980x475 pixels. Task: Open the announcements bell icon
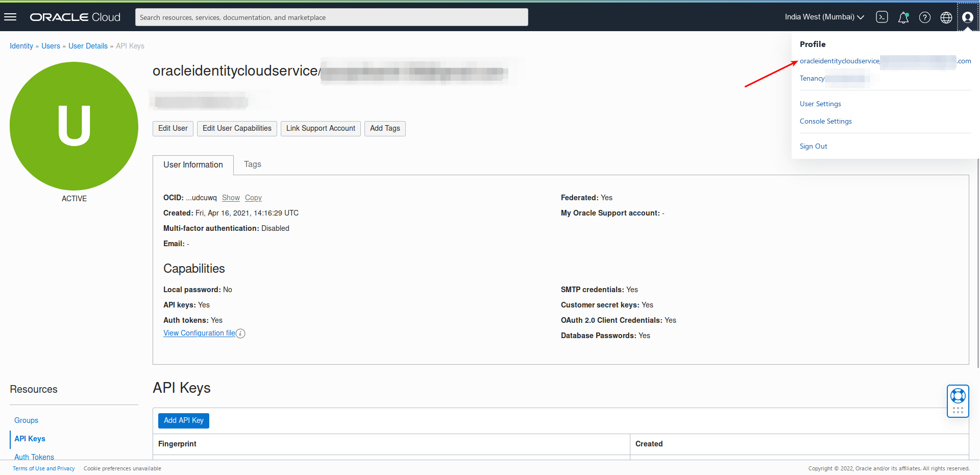(x=903, y=17)
